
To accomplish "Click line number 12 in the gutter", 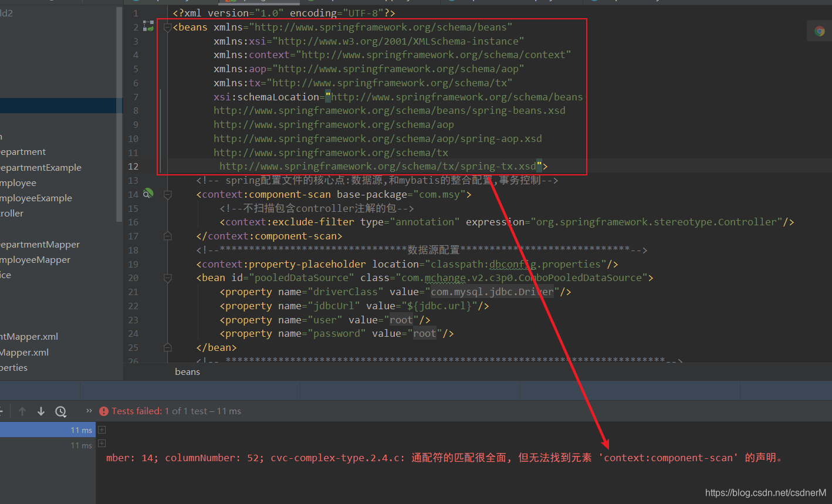I will (x=133, y=166).
